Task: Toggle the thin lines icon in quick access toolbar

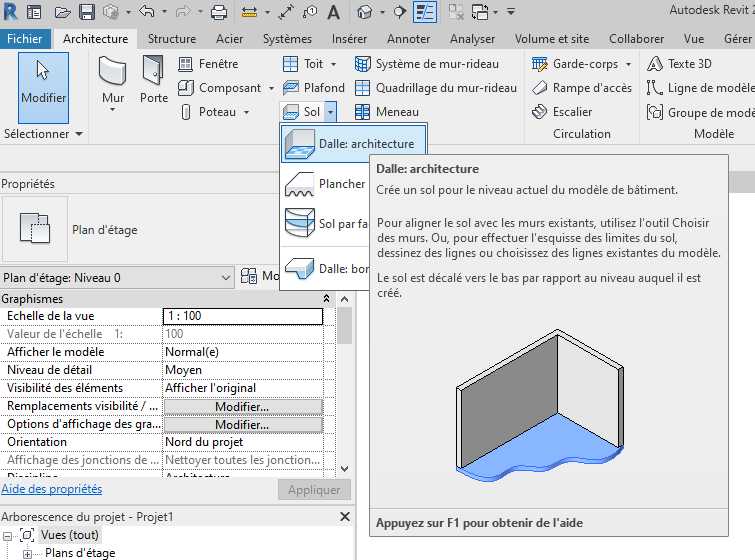Action: pyautogui.click(x=425, y=12)
